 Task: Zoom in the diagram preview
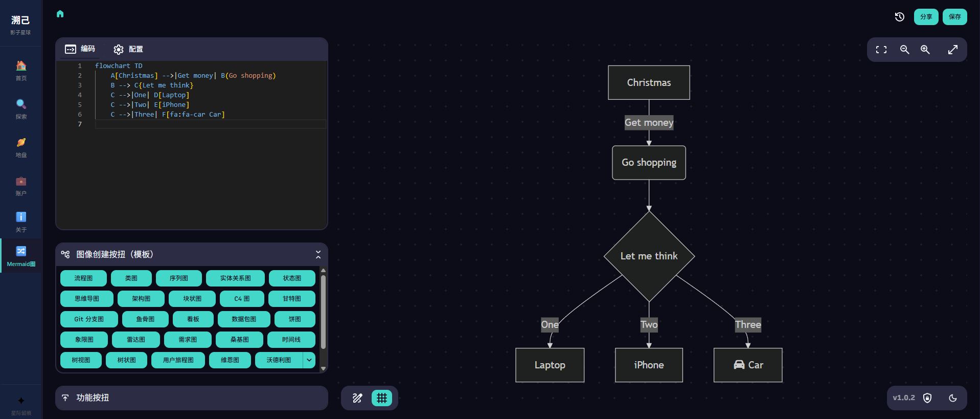[x=925, y=50]
